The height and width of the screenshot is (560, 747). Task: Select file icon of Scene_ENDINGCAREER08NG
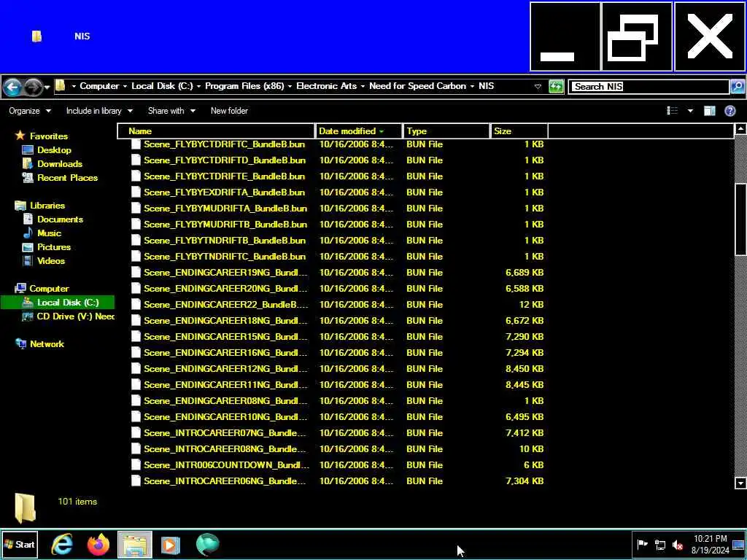(136, 401)
